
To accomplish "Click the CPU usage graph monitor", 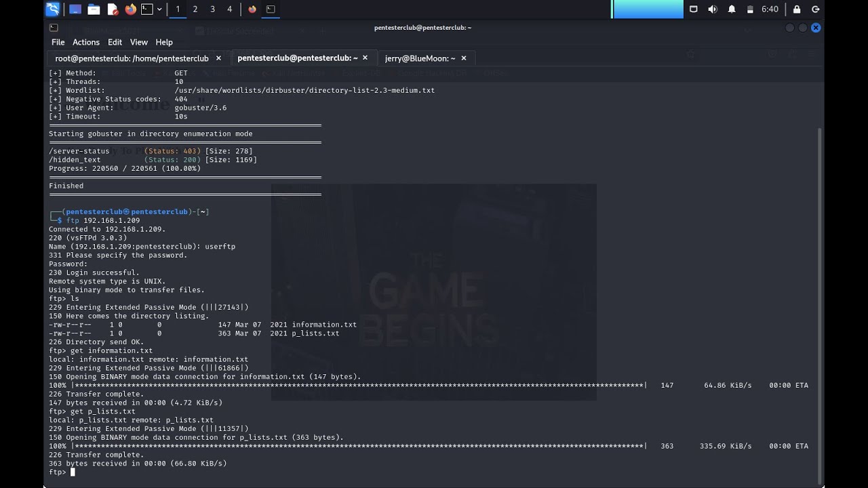I will [x=648, y=9].
